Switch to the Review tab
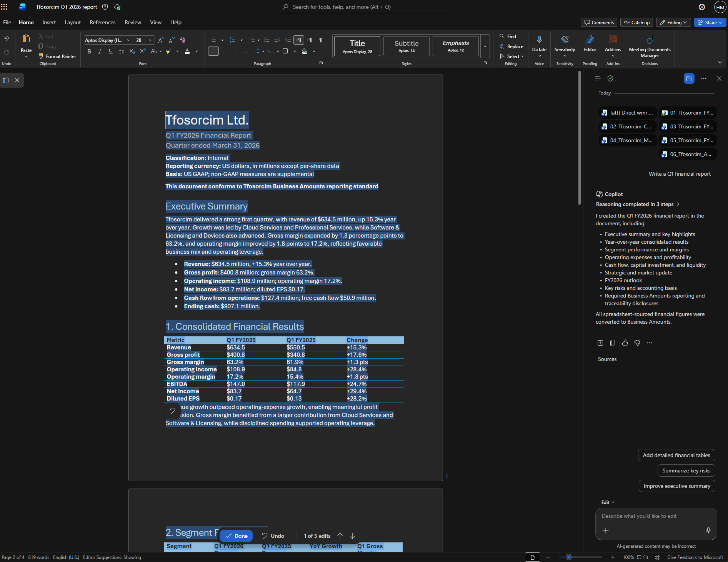Image resolution: width=728 pixels, height=562 pixels. (133, 22)
